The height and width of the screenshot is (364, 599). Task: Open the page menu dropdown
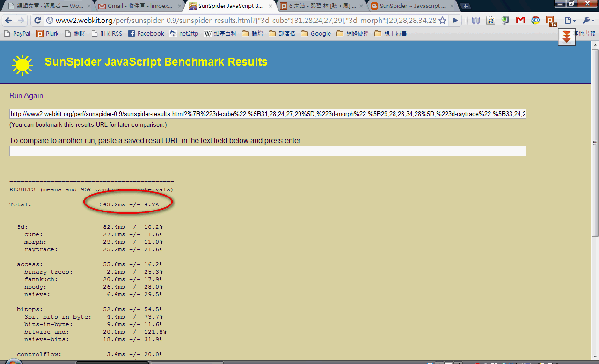(x=570, y=21)
